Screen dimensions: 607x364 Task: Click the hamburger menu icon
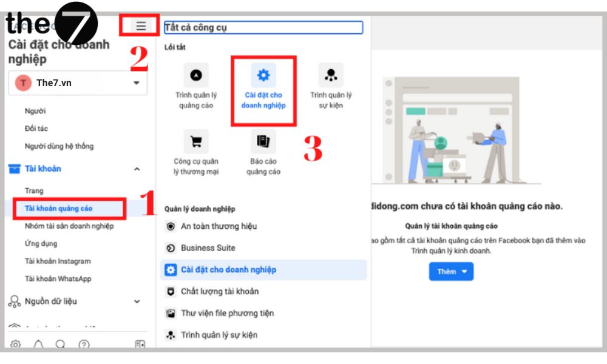[141, 26]
